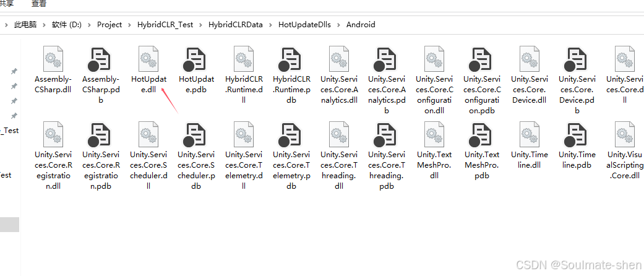The image size is (644, 276).
Task: Expand chevron after 软件 (D:) breadcrumb
Action: point(89,25)
